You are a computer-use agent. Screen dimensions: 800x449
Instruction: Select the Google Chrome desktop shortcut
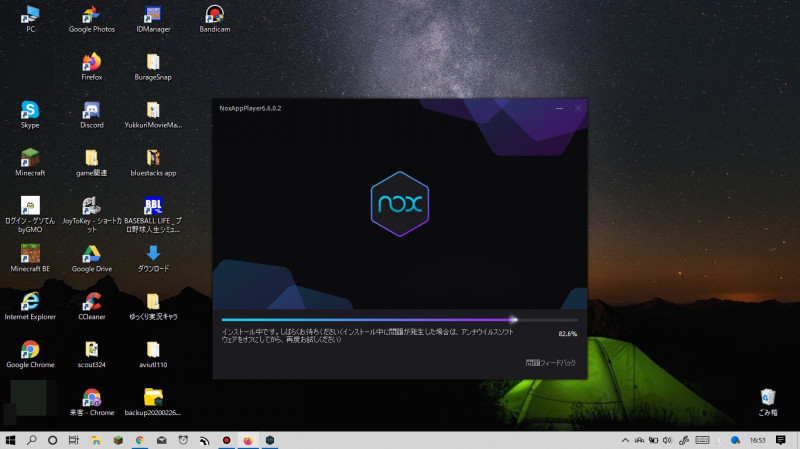(30, 354)
